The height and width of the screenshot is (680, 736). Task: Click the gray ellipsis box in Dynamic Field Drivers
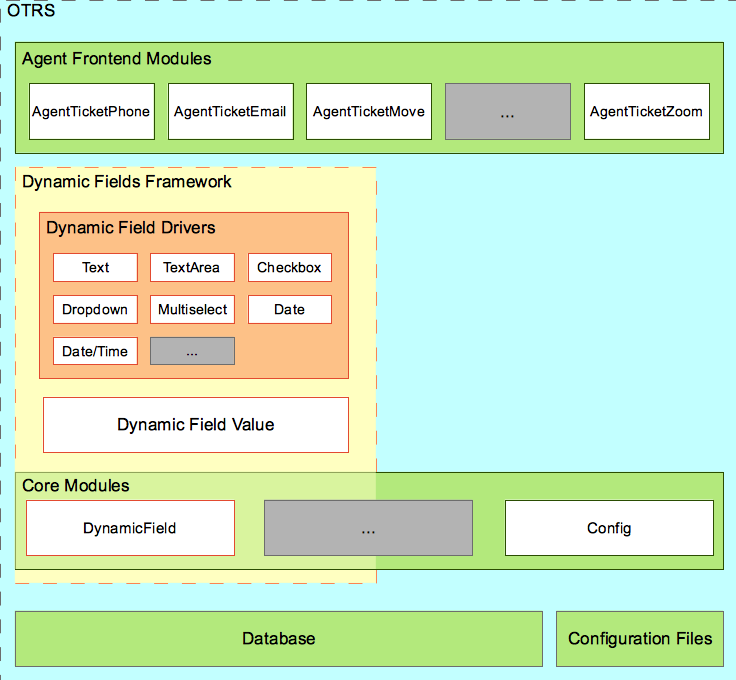(x=192, y=351)
